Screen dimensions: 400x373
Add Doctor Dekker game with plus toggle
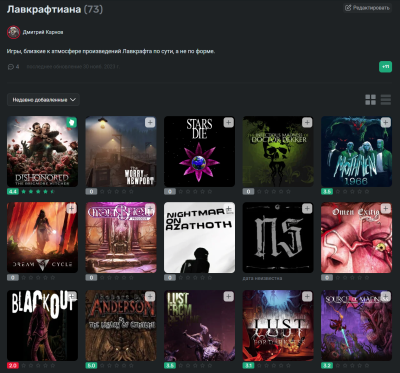307,122
